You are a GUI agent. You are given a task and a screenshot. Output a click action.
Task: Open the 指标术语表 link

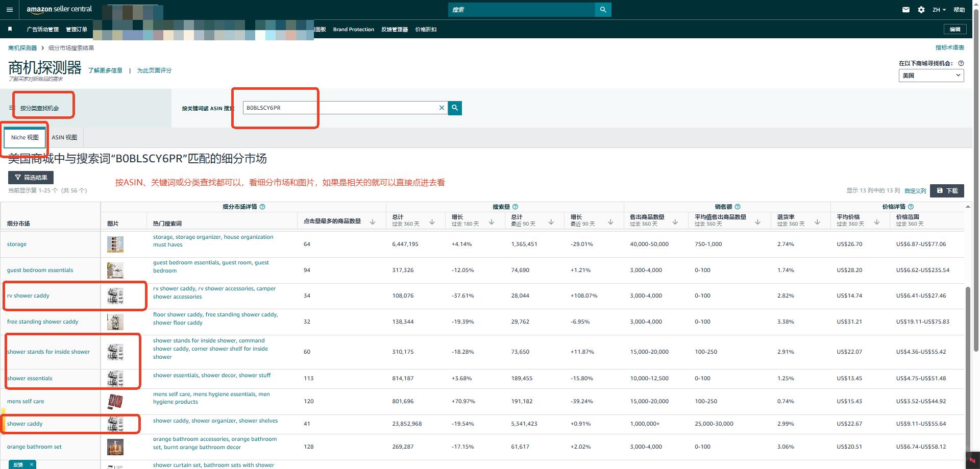pos(950,47)
